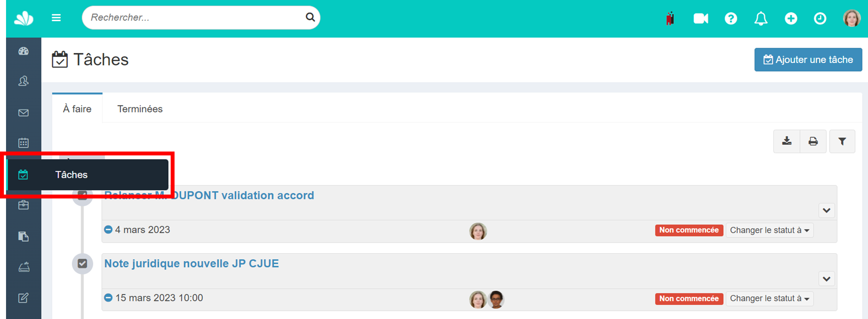This screenshot has height=319, width=868.
Task: Click the Ajouter une tâche button
Action: (x=808, y=59)
